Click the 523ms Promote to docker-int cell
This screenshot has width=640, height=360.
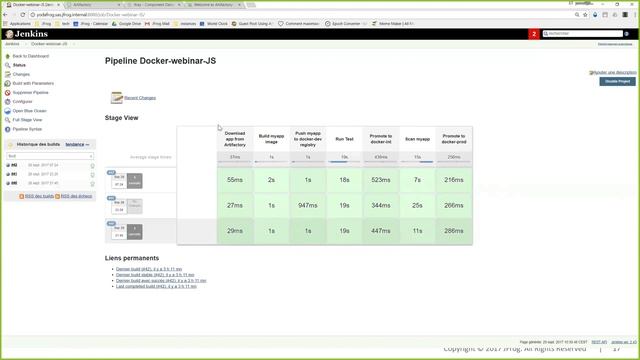click(x=381, y=180)
